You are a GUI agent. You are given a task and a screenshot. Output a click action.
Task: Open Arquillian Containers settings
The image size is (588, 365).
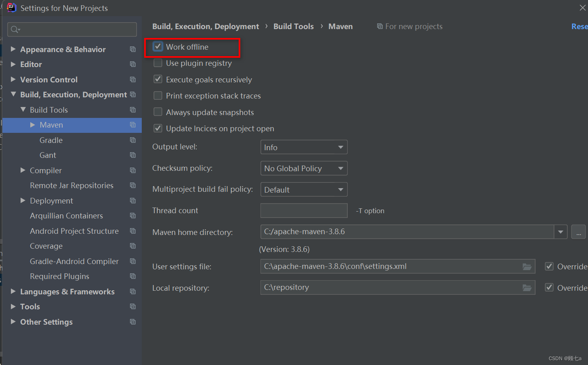(66, 216)
